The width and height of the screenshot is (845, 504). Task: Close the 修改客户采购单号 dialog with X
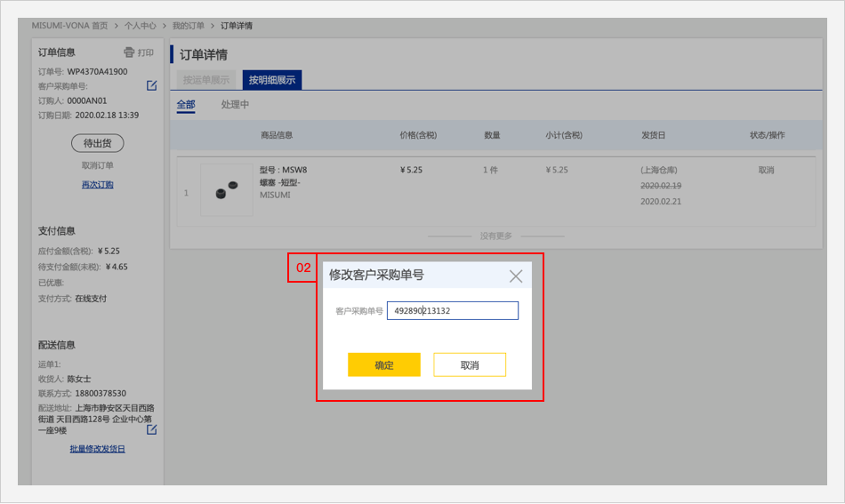coord(516,276)
